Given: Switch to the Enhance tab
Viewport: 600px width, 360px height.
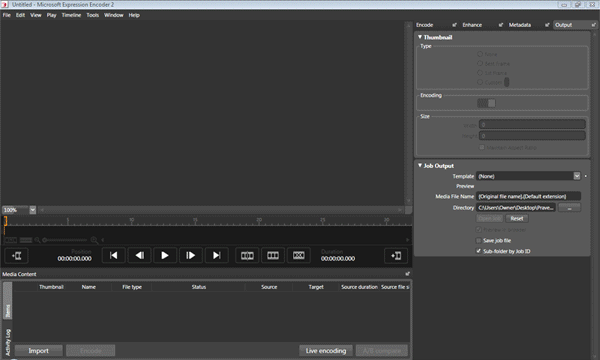Looking at the screenshot, I should point(472,25).
